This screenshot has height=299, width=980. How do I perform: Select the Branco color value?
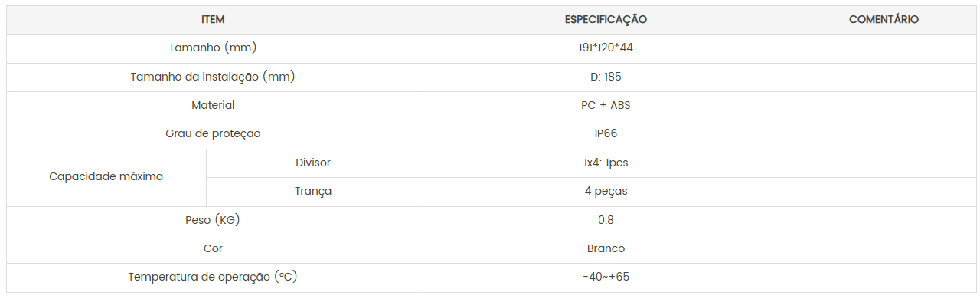(x=606, y=248)
